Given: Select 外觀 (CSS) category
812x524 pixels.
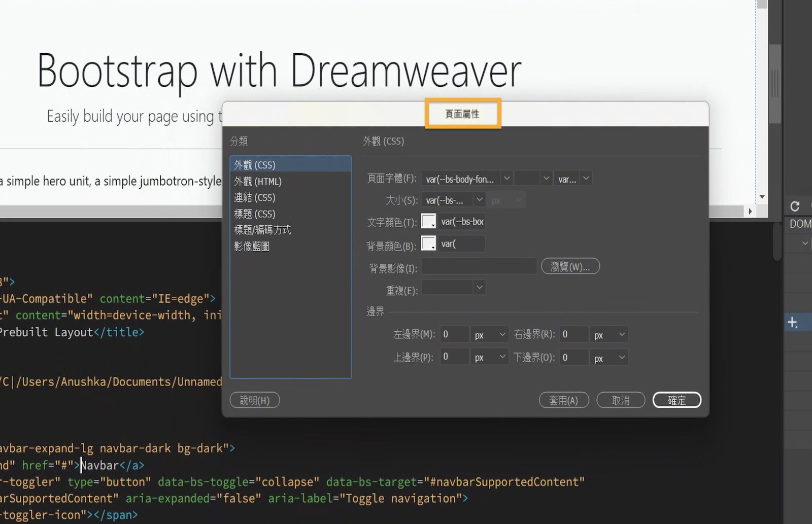Looking at the screenshot, I should coord(290,165).
